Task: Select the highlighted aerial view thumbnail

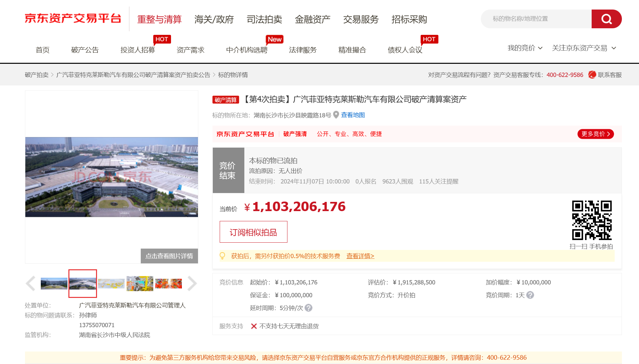Action: [83, 283]
